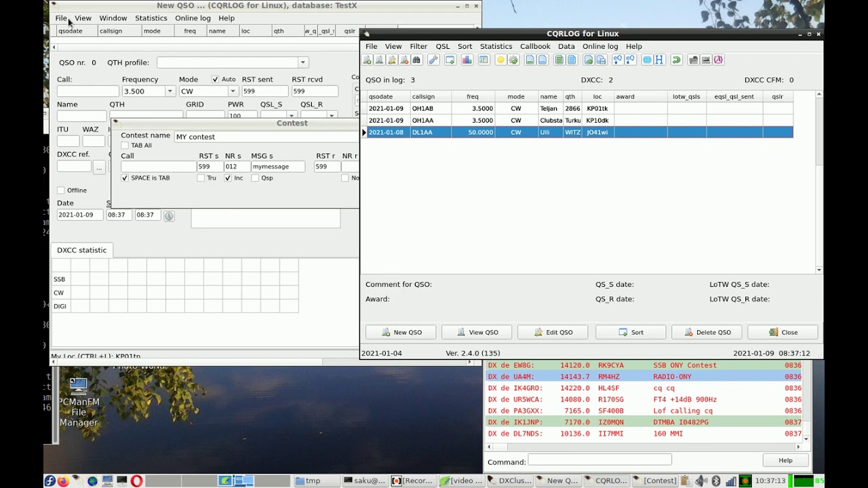This screenshot has height=488, width=868.
Task: Click the DX cluster Command input field
Action: click(599, 460)
